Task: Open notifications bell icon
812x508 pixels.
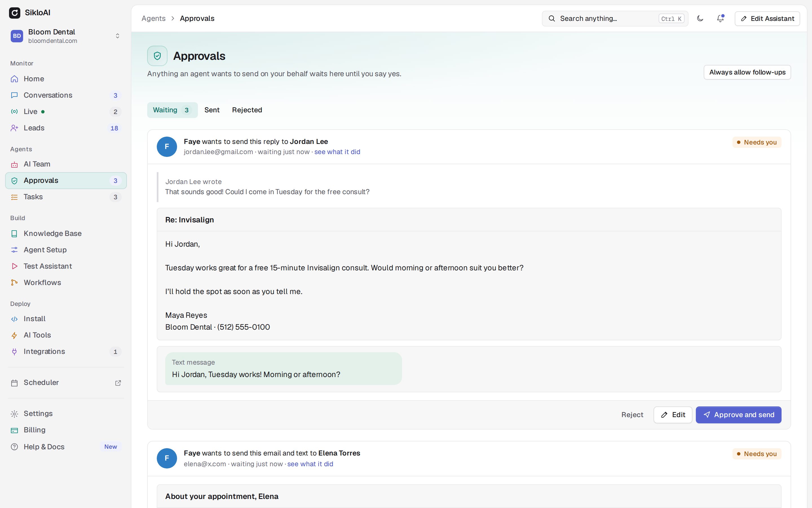Action: [x=720, y=18]
